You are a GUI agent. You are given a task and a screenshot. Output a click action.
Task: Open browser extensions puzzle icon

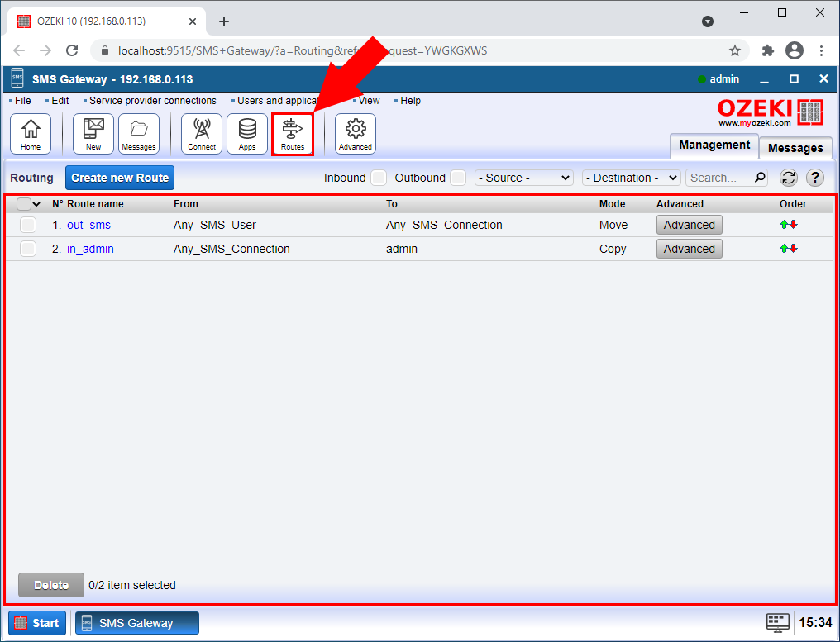click(768, 51)
